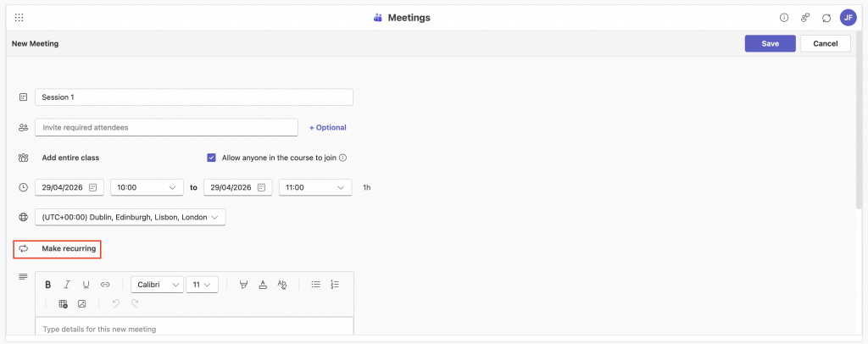
Task: Open the time zone dropdown
Action: [131, 218]
